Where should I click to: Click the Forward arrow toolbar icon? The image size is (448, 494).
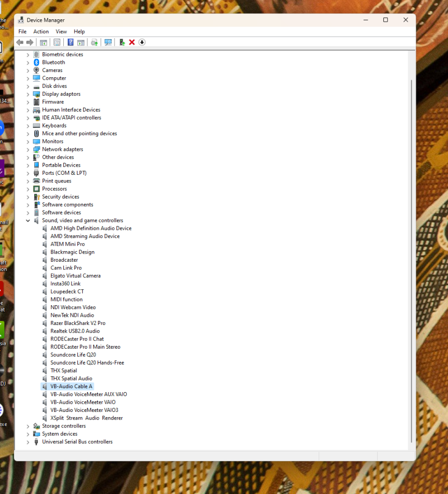(30, 42)
